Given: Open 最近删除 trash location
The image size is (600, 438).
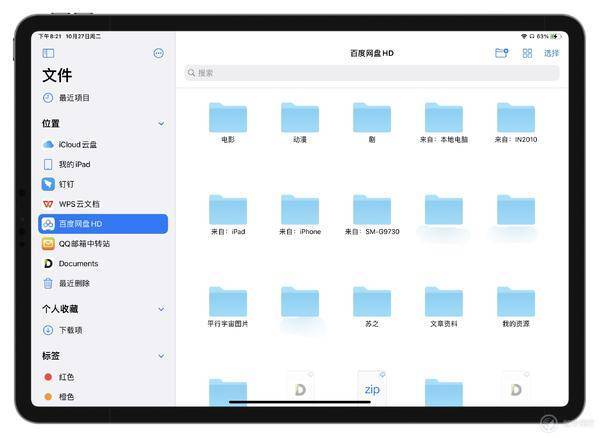Looking at the screenshot, I should [x=103, y=283].
